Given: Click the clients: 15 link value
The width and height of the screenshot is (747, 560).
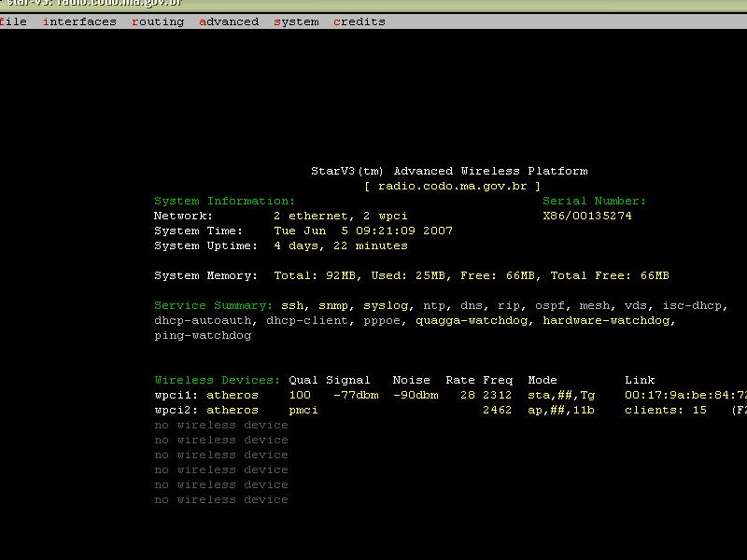Looking at the screenshot, I should 665,410.
